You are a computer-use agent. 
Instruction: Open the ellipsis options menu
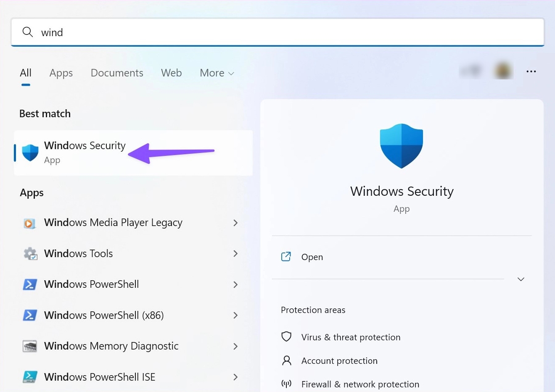tap(531, 71)
